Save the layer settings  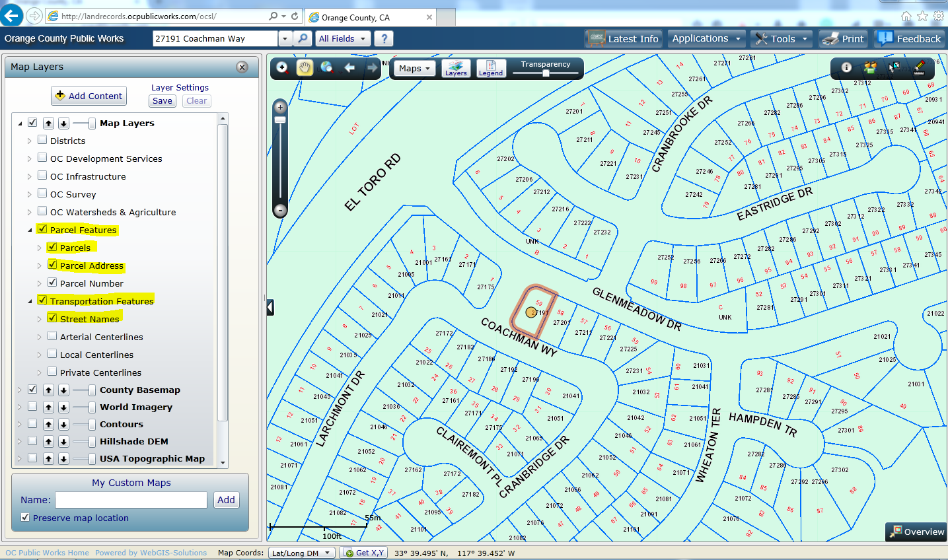(163, 101)
